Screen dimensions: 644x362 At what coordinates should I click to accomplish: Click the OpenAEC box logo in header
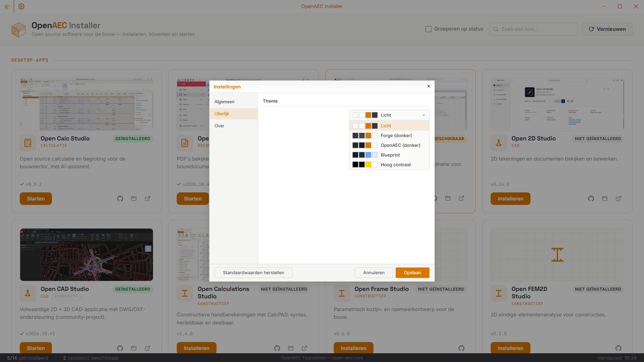[18, 29]
